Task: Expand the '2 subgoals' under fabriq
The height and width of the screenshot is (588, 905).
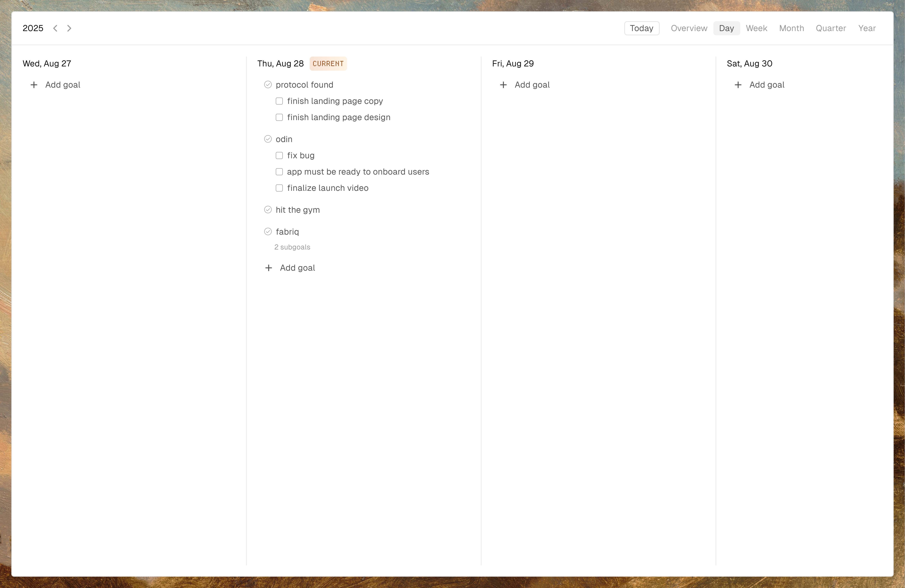Action: (x=292, y=247)
